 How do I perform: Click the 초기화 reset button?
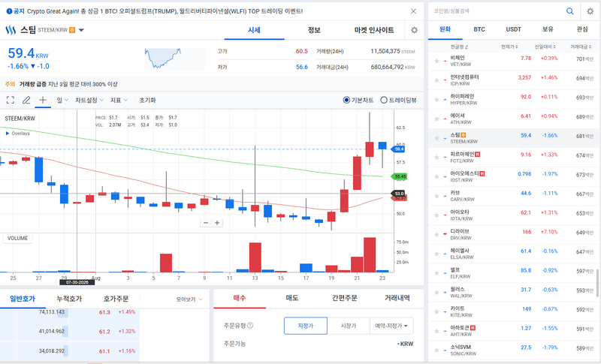147,100
